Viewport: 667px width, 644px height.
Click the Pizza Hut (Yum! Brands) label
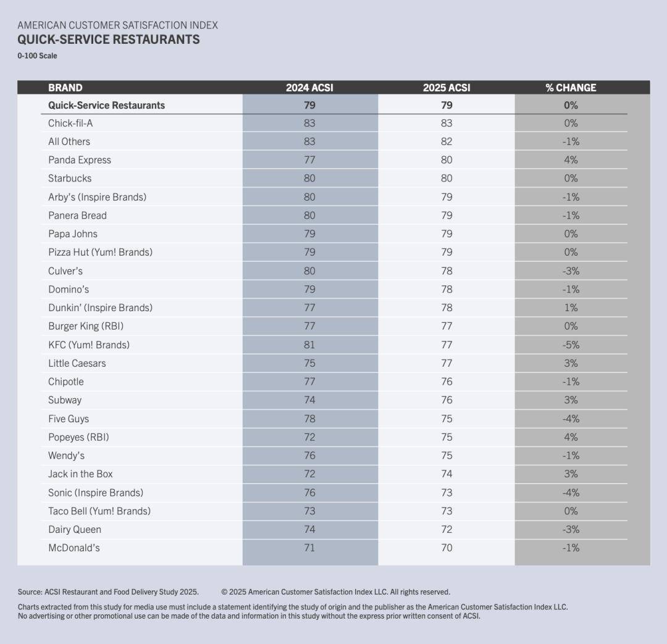(100, 252)
